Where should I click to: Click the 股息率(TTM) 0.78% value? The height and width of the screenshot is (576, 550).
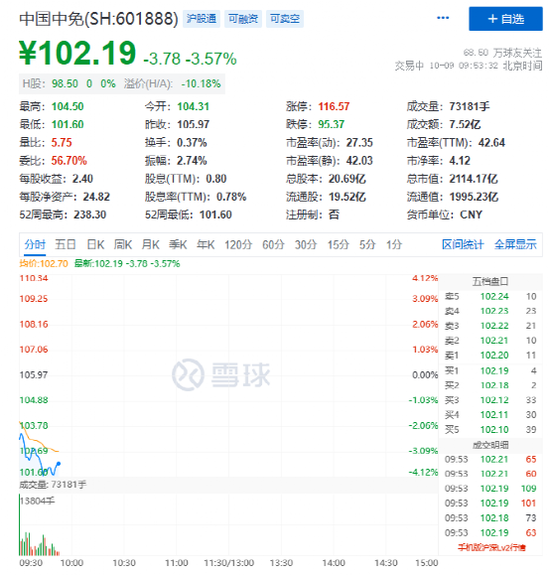point(231,197)
